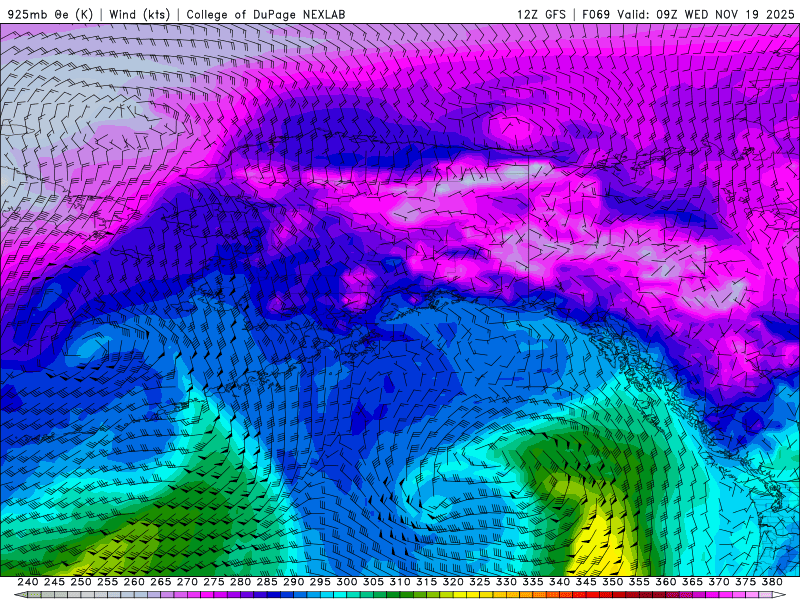
Task: Pick the 295 legend label
Action: pos(320,582)
